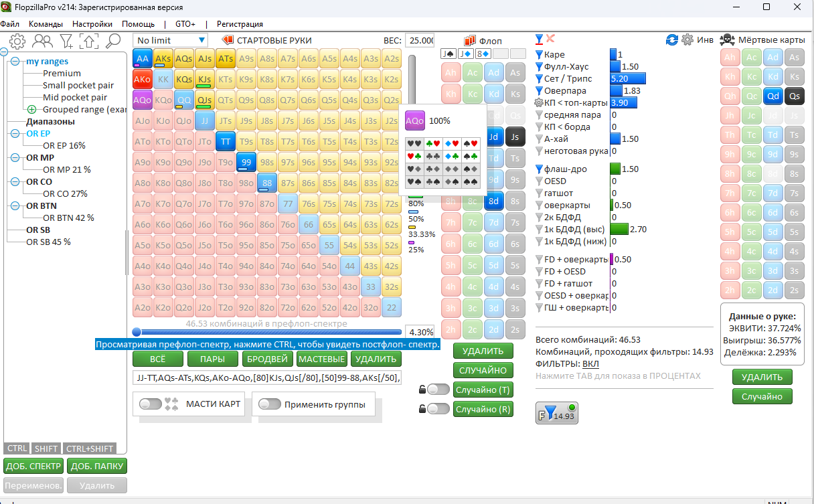This screenshot has width=814, height=504.
Task: Click the preflop range percentage slider handle
Action: [x=137, y=332]
